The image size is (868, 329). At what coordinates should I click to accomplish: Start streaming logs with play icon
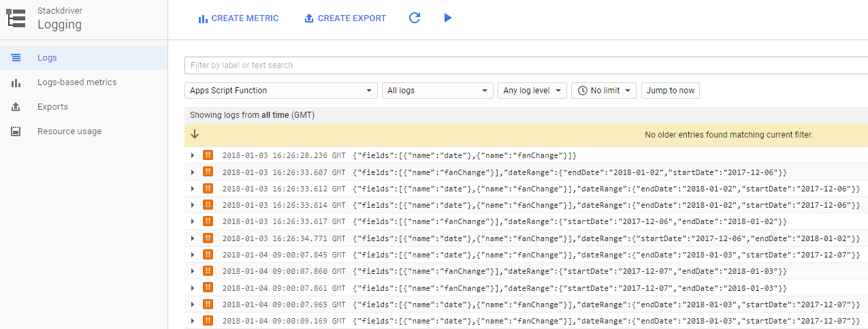pos(447,18)
